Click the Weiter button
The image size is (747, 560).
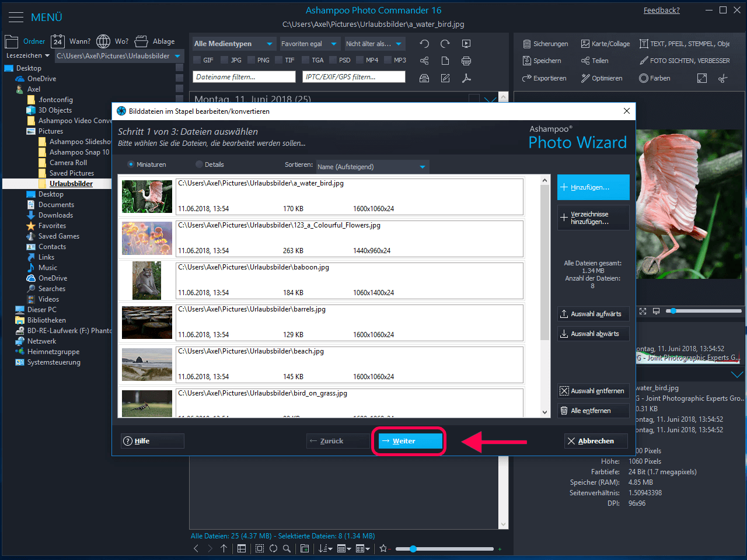pos(410,441)
